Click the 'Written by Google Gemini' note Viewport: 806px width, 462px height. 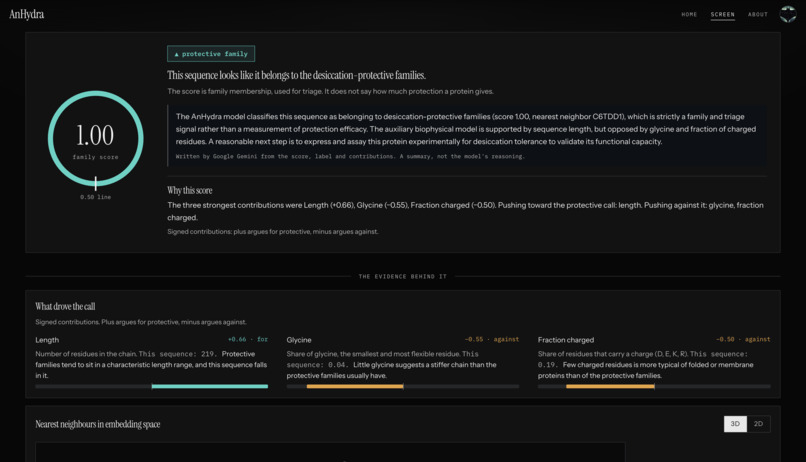350,156
